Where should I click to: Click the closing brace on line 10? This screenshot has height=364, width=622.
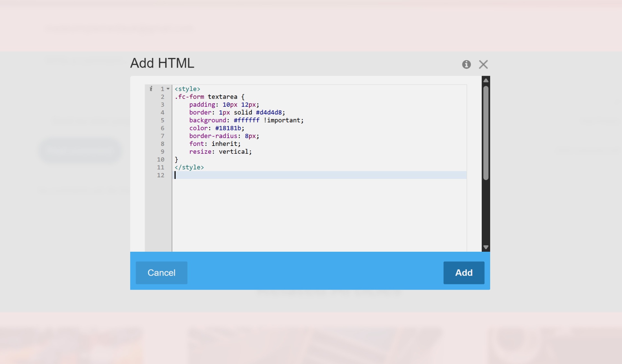[x=176, y=160]
